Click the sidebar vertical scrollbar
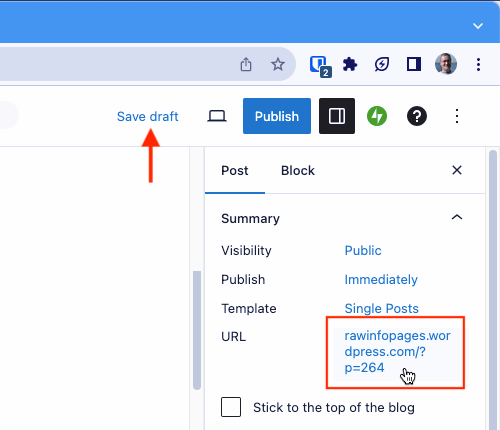Viewport: 500px width, 430px height. (493, 290)
